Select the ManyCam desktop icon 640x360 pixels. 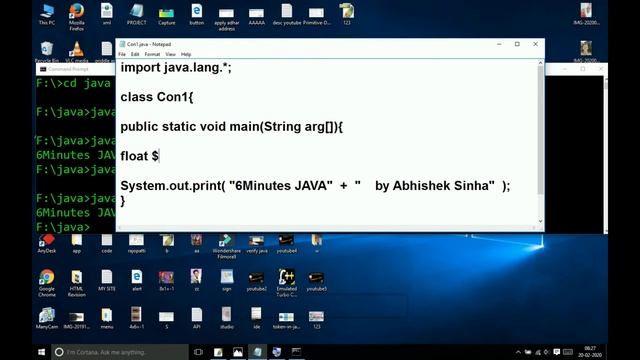coord(47,318)
